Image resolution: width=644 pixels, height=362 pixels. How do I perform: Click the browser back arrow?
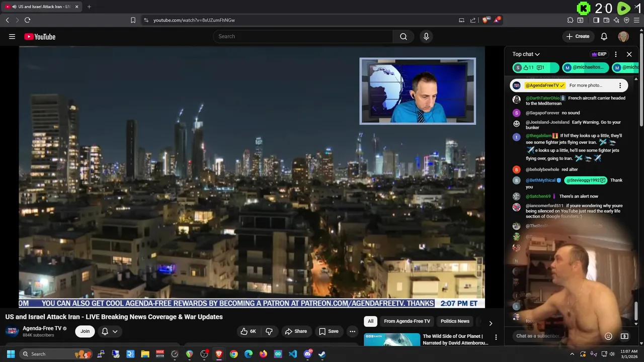tap(7, 20)
